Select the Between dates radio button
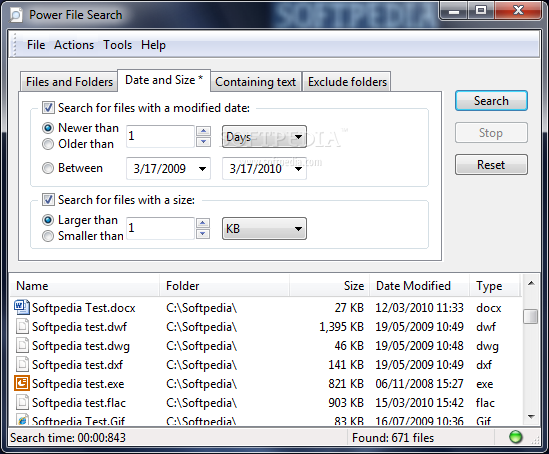Screen dimensions: 549x454 48,168
